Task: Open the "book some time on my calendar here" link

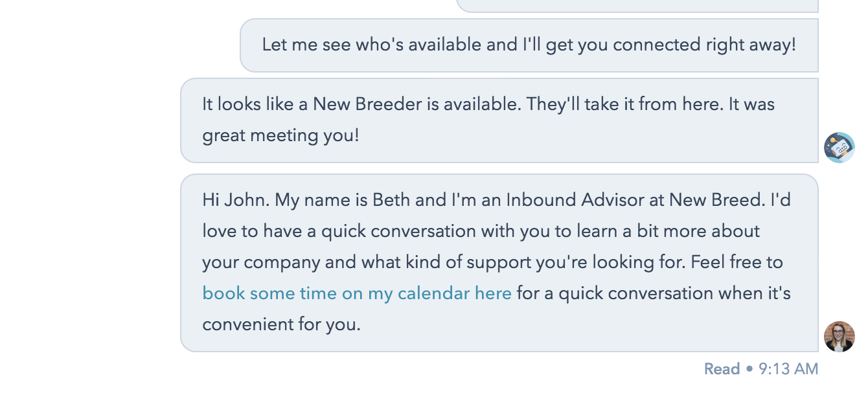Action: [357, 293]
